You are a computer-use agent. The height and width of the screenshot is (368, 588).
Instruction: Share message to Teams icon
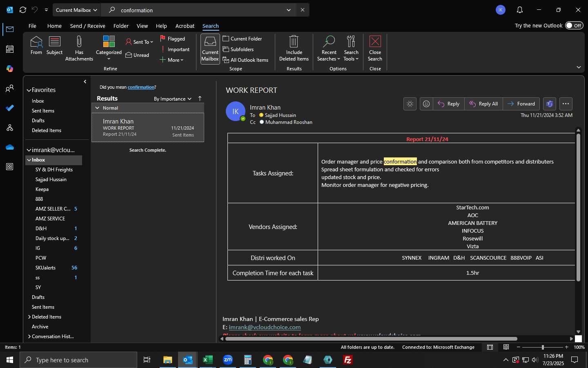click(550, 104)
